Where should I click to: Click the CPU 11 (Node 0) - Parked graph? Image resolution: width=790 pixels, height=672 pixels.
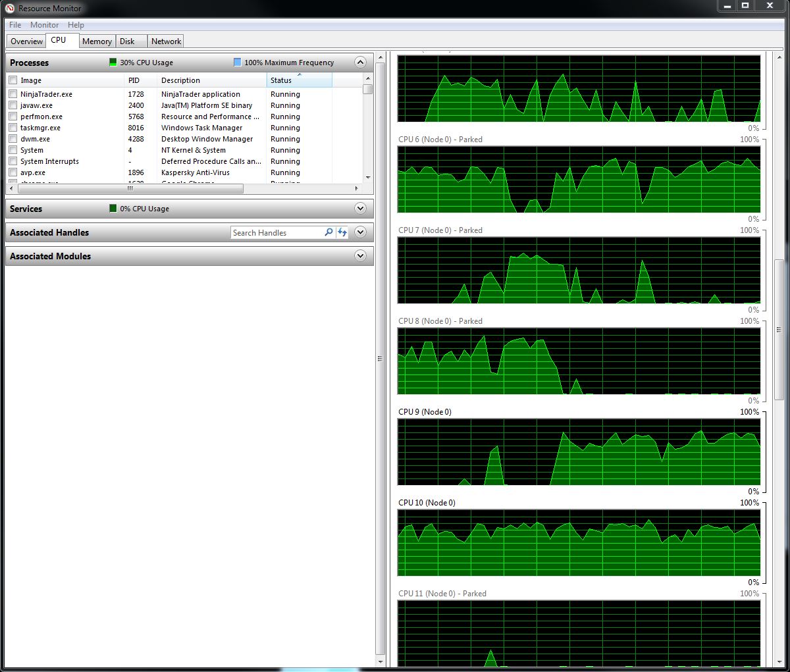[579, 633]
